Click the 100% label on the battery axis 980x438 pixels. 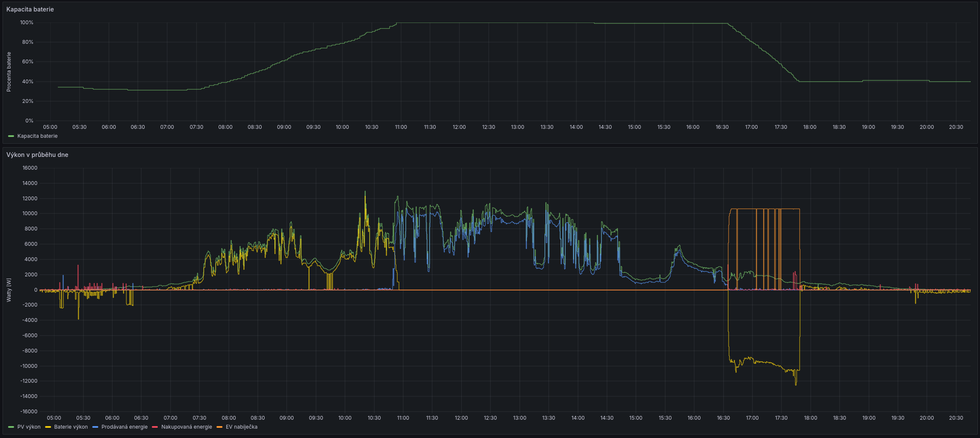pyautogui.click(x=26, y=23)
